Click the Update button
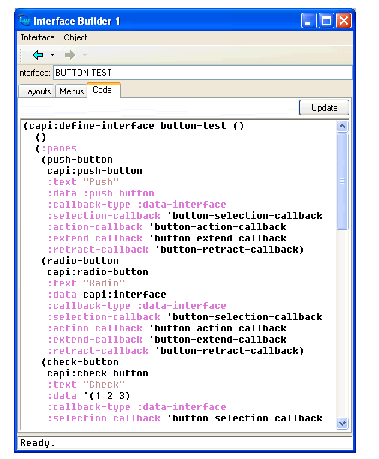 pyautogui.click(x=324, y=108)
